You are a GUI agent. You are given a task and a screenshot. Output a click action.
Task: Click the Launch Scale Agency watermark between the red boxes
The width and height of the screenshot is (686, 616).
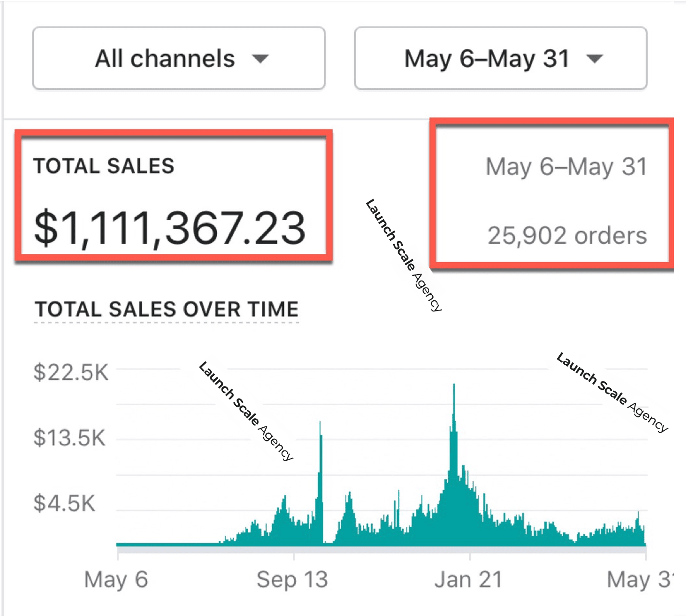click(x=404, y=255)
